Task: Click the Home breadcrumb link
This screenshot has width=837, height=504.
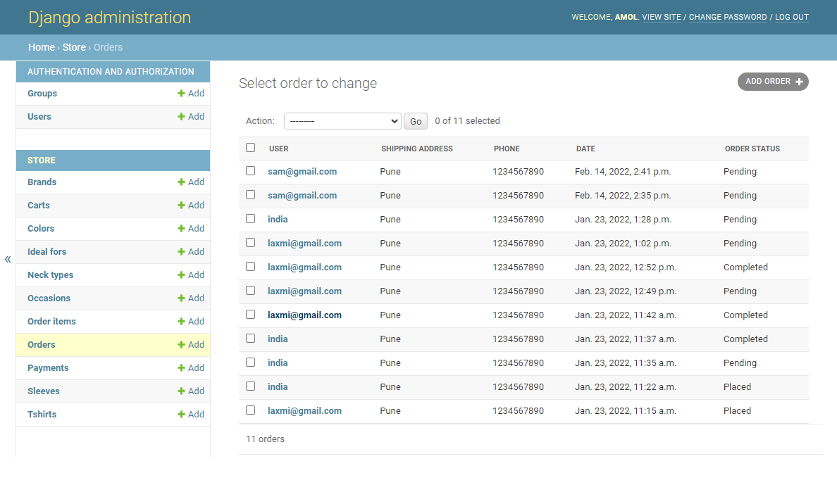Action: pos(42,47)
